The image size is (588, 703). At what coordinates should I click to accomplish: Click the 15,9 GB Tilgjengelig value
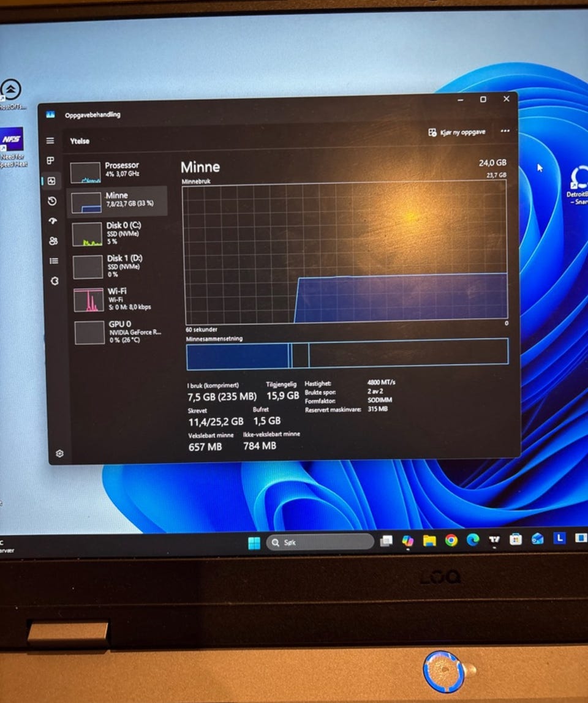(x=282, y=396)
